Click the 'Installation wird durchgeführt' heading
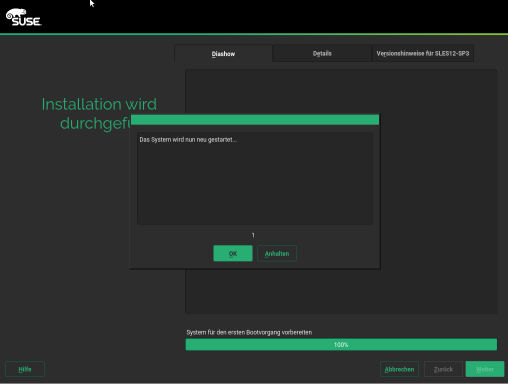Screen dimensions: 508x384 pos(99,114)
